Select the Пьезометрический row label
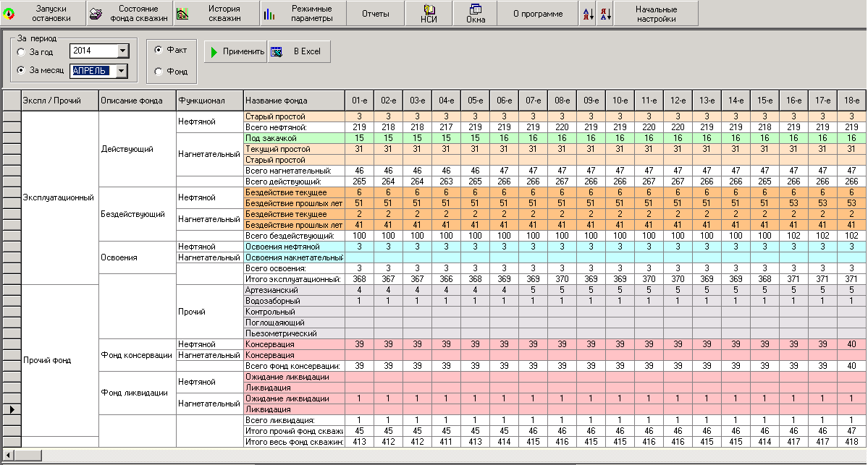Screen dimensions: 868x465 tap(294, 333)
